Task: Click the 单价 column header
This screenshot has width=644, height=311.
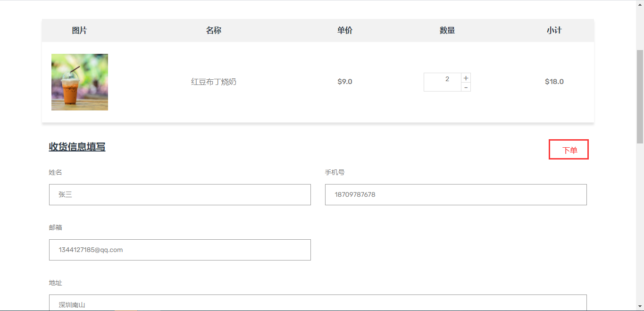Action: pyautogui.click(x=345, y=31)
